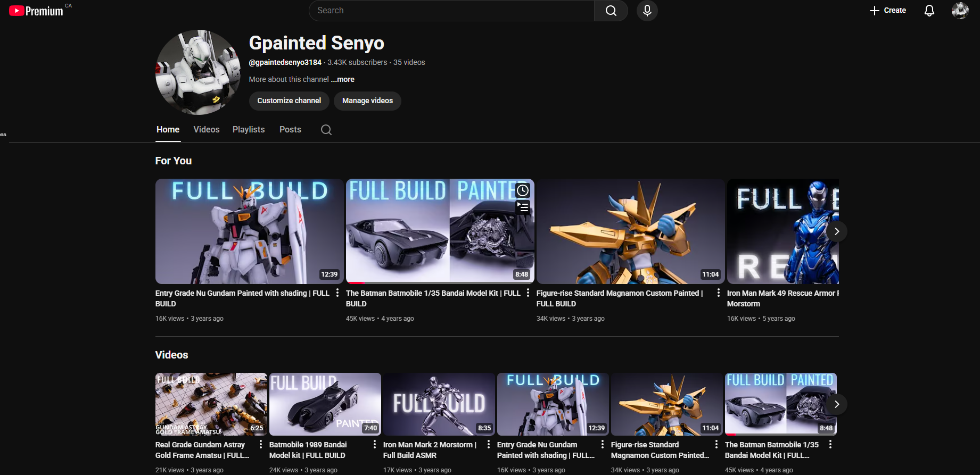Viewport: 980px width, 475px height.
Task: Click the search magnifier button
Action: [x=611, y=11]
